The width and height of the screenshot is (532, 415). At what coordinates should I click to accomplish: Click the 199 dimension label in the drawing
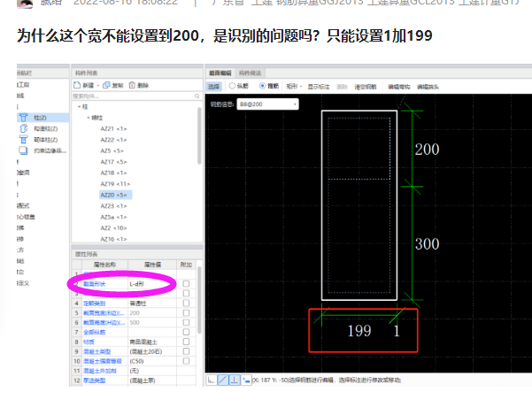click(359, 331)
